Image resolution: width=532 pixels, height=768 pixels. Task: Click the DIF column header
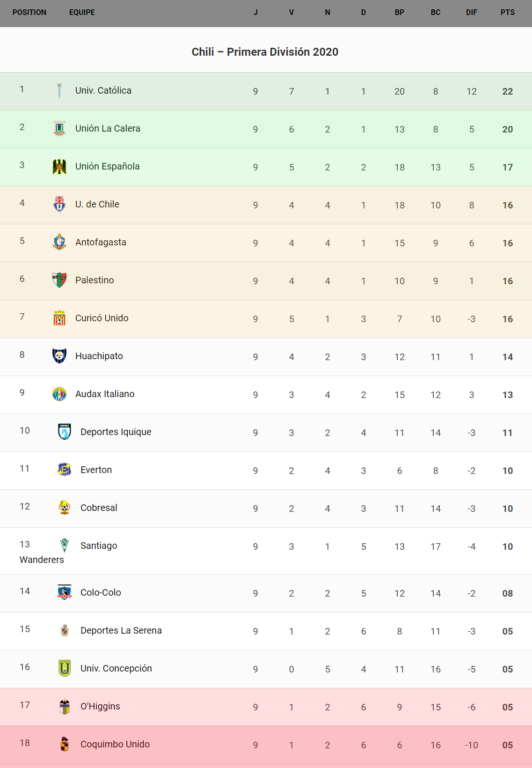[471, 13]
